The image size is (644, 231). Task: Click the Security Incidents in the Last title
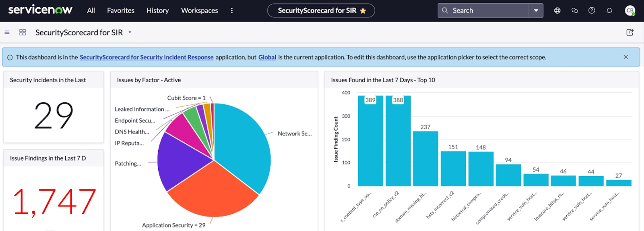48,80
